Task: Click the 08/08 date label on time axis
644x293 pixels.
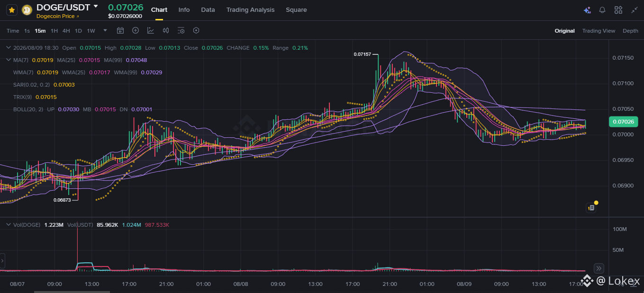Action: 241,284
